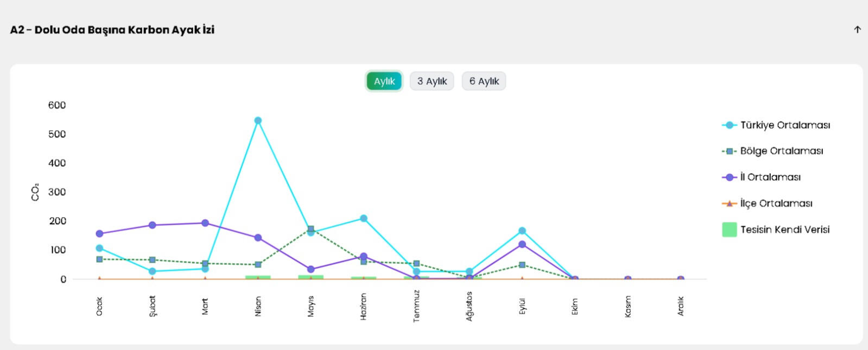Click the İl Ortalaması point at Şubat
Viewport: 868px width, 350px height.
pyautogui.click(x=153, y=225)
